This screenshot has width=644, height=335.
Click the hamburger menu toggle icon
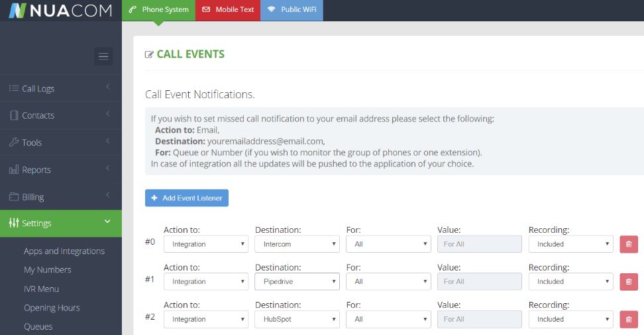(x=103, y=56)
